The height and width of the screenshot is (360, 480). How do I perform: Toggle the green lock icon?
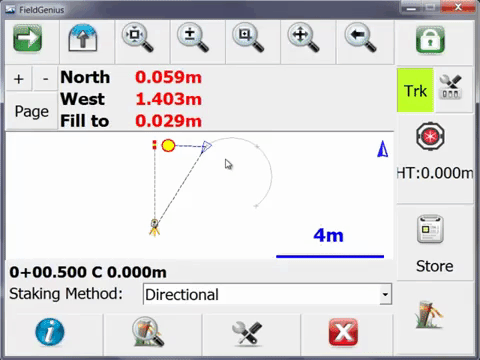tap(430, 40)
